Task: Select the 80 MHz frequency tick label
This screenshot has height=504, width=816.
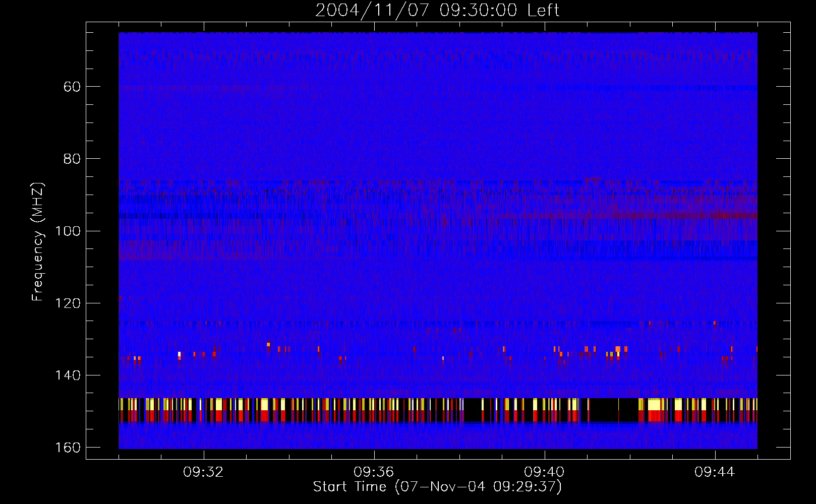Action: point(72,159)
